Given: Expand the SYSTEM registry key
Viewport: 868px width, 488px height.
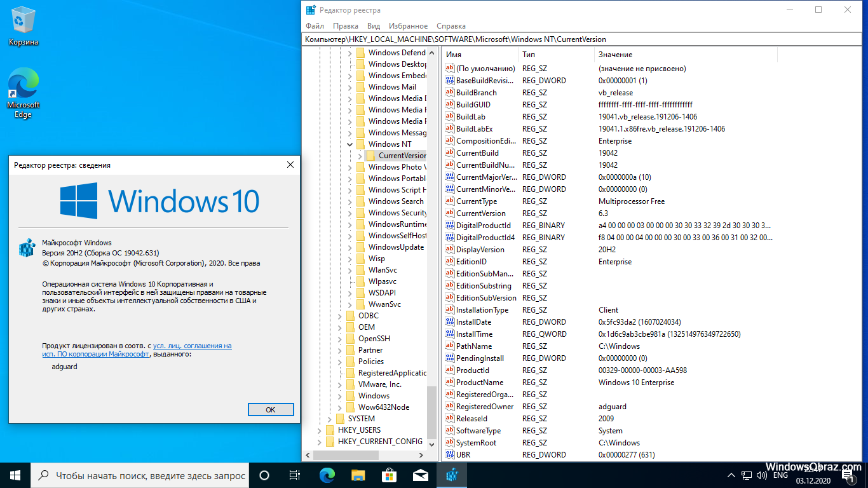Looking at the screenshot, I should 329,419.
